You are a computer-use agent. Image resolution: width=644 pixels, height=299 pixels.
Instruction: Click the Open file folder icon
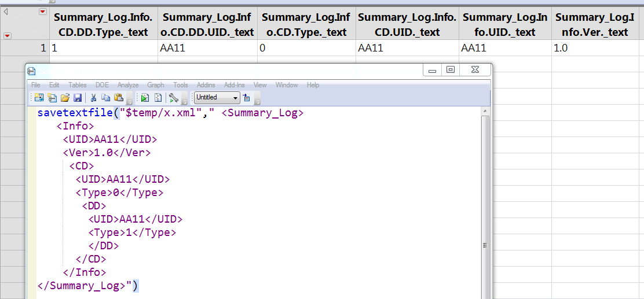65,98
